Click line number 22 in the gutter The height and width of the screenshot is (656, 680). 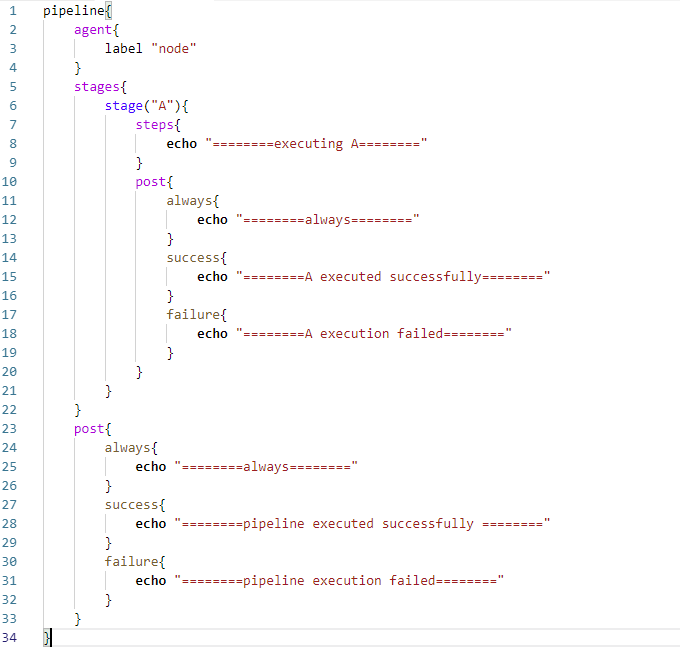[12, 409]
